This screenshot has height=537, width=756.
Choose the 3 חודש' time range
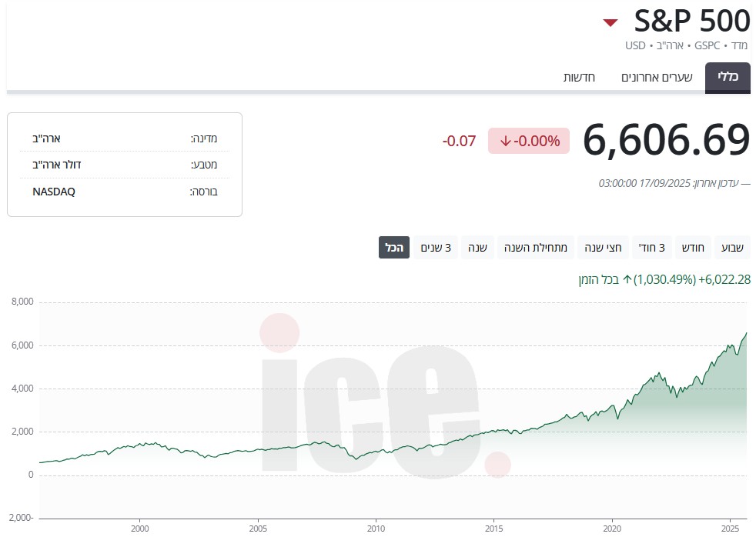pyautogui.click(x=651, y=248)
